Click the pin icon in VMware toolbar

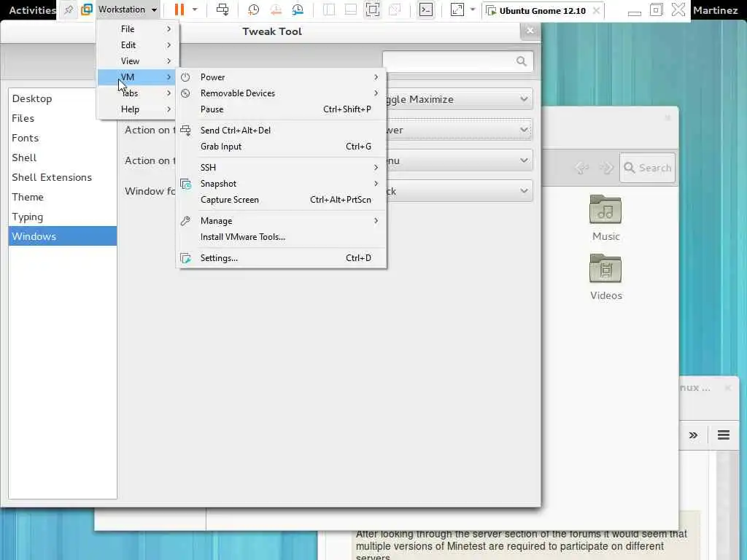(x=69, y=9)
